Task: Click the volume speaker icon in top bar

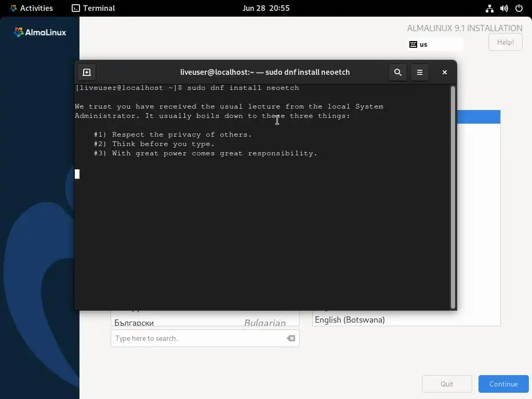Action: coord(504,8)
